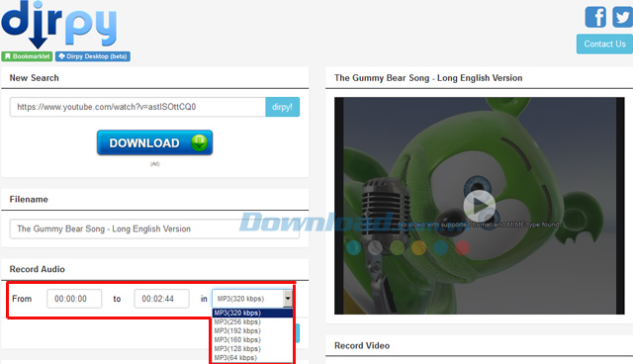
Task: Play the Gummy Bear Song video
Action: tap(479, 206)
